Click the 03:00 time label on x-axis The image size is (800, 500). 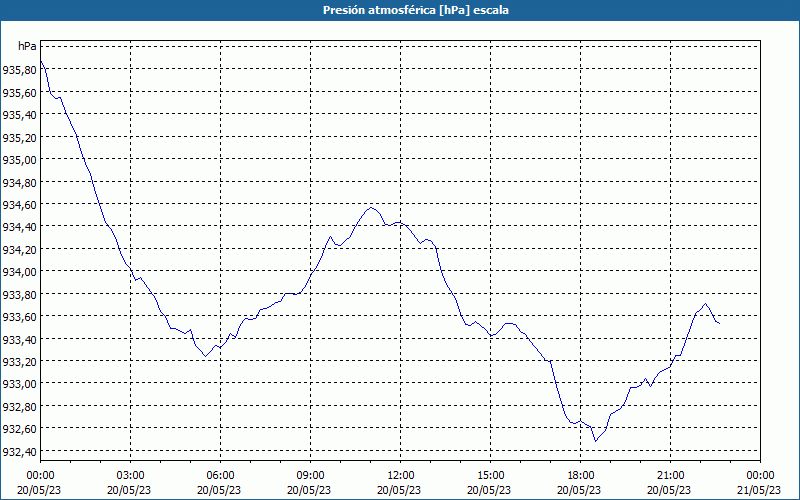131,476
